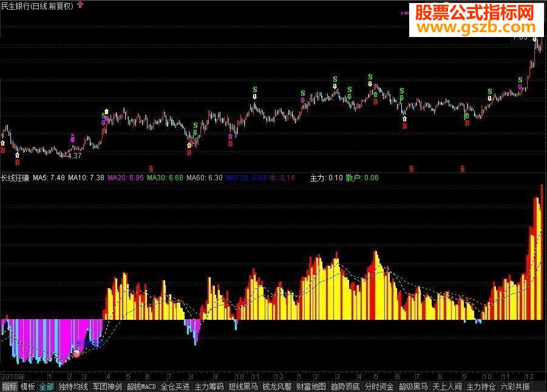Select the 钱龙风警 indicator tab
The width and height of the screenshot is (547, 392).
[277, 387]
